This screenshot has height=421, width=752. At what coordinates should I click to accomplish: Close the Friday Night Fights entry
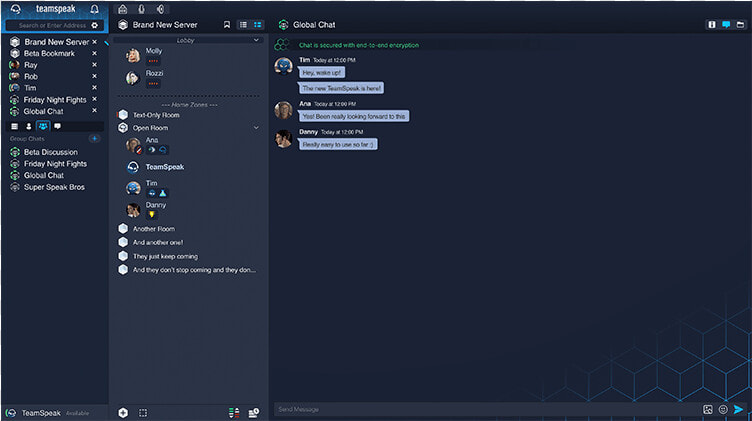94,99
